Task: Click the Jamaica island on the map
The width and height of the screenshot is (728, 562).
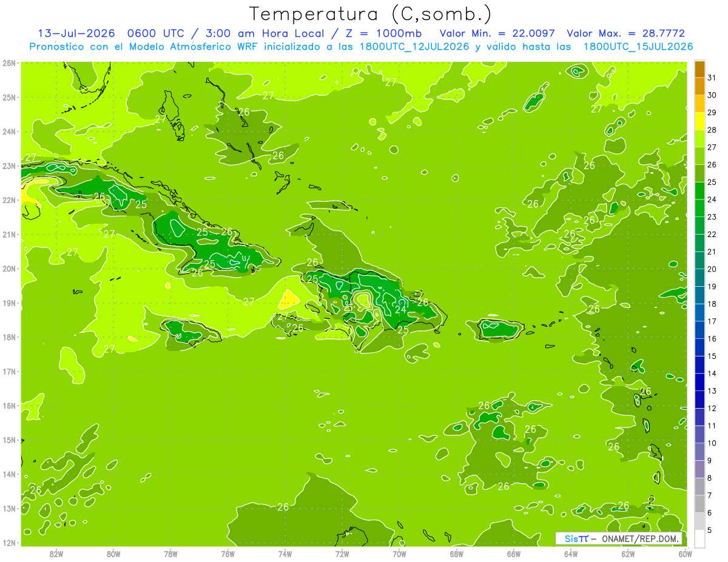Action: point(191,332)
